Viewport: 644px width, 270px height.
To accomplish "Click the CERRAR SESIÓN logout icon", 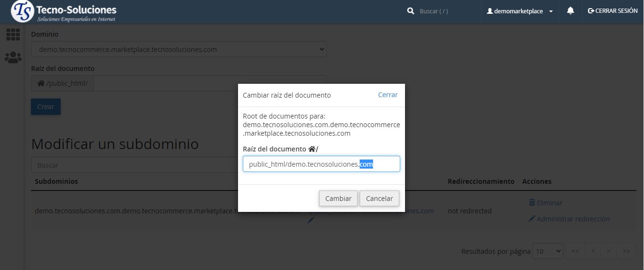I will (x=591, y=11).
